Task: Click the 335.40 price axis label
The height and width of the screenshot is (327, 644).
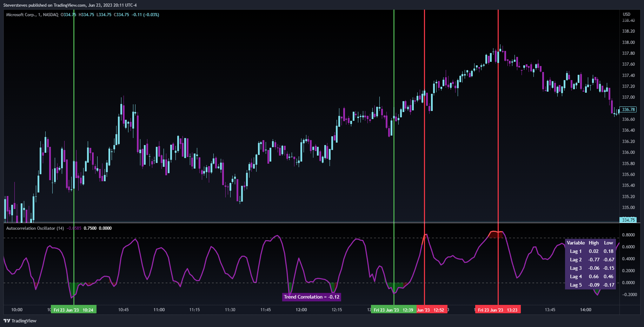Action: coord(628,185)
